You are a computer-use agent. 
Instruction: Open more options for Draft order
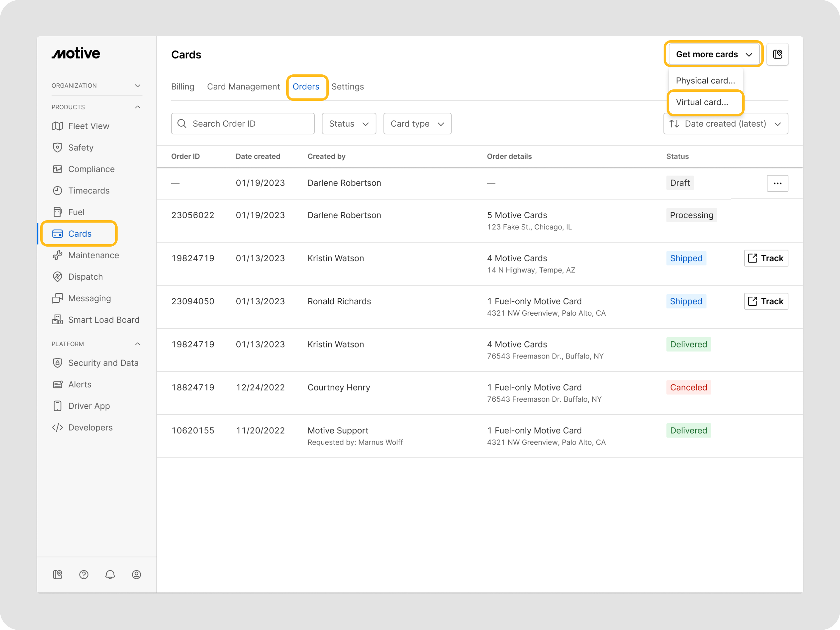coord(777,183)
